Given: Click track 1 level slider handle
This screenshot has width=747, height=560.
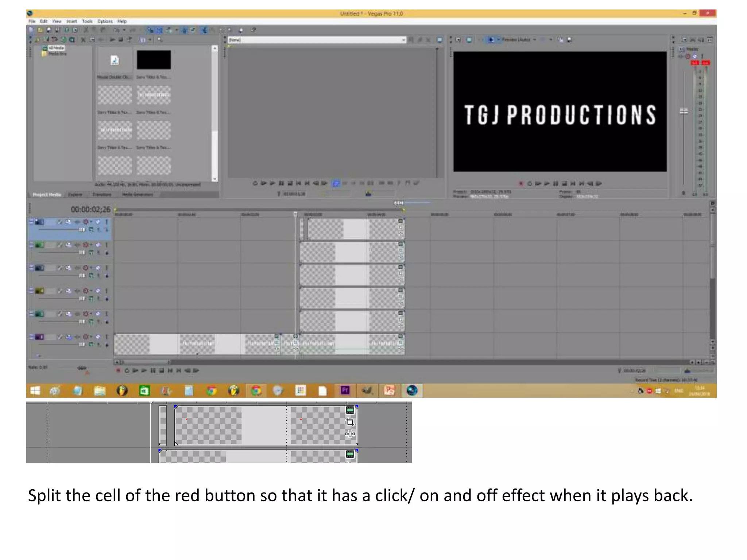Looking at the screenshot, I should pos(82,229).
